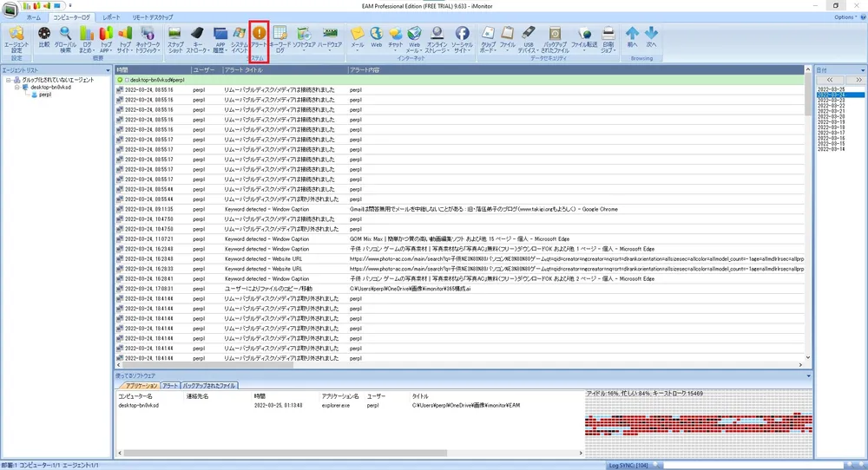868x470 pixels.
Task: Select date 2022-03-14 in date list
Action: click(832, 149)
